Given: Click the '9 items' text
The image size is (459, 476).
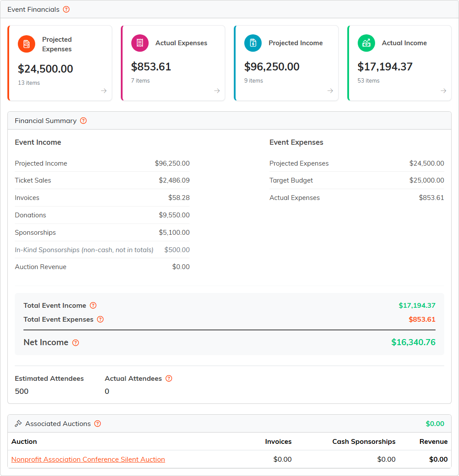Looking at the screenshot, I should [253, 81].
